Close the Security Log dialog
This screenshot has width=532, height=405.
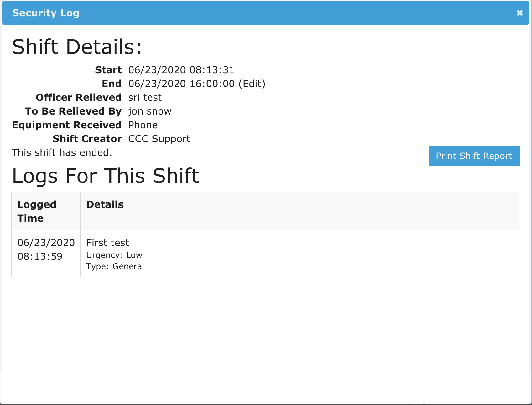point(519,13)
